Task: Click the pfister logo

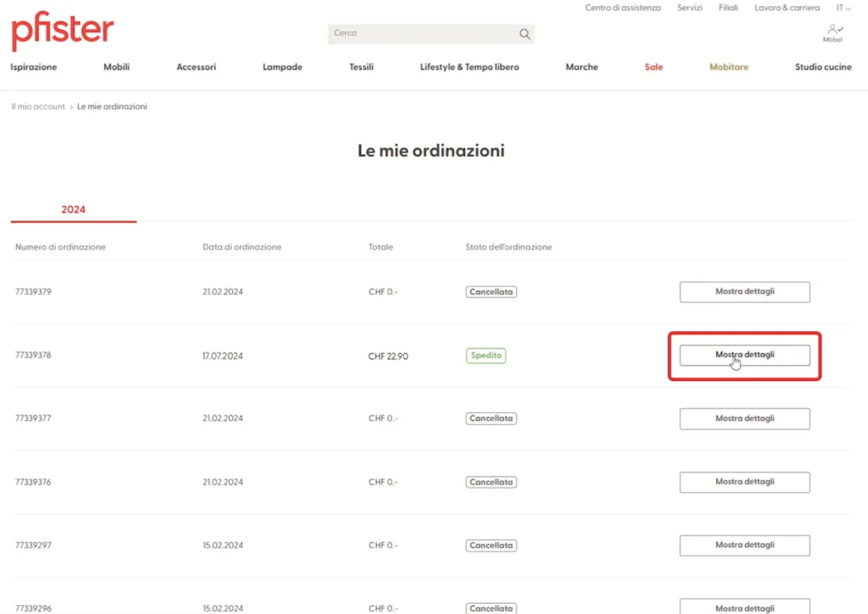Action: coord(63,32)
